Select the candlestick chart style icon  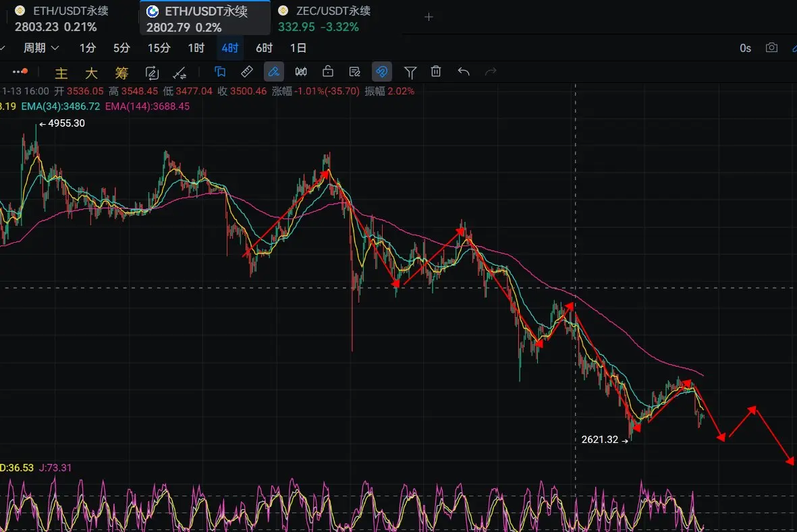point(301,71)
